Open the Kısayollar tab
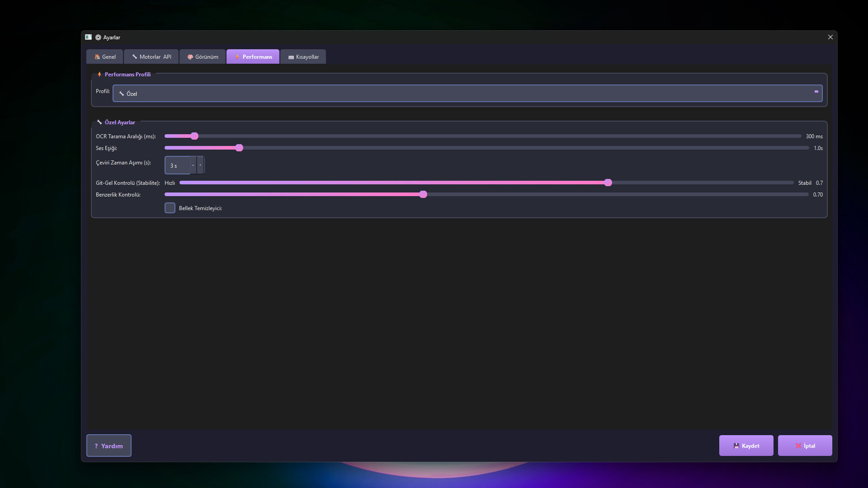This screenshot has width=868, height=488. [x=303, y=57]
